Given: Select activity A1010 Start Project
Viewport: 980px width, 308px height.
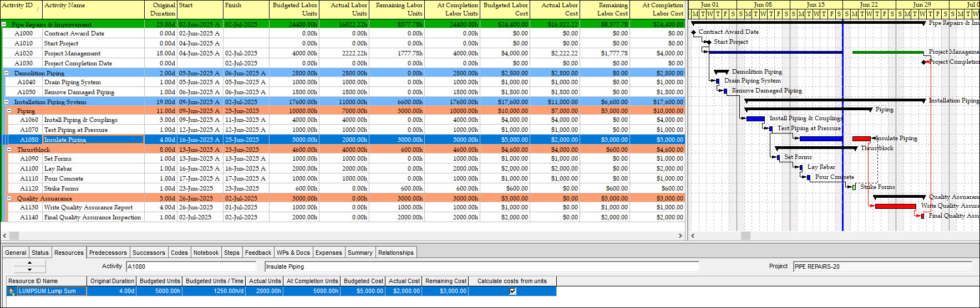Looking at the screenshot, I should [343, 43].
